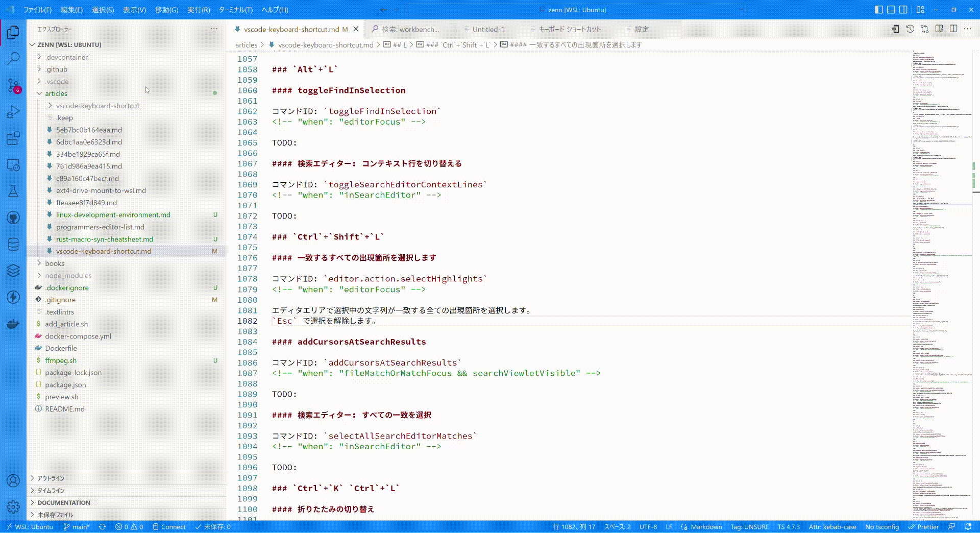This screenshot has width=980, height=533.
Task: Click the スペース: 2 indentation setting
Action: pos(618,527)
